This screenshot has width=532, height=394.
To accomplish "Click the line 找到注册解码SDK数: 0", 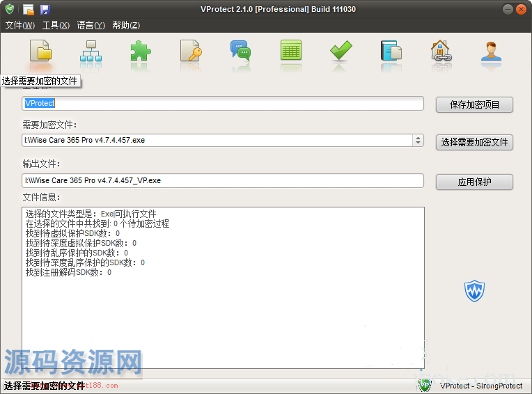I will [x=68, y=272].
